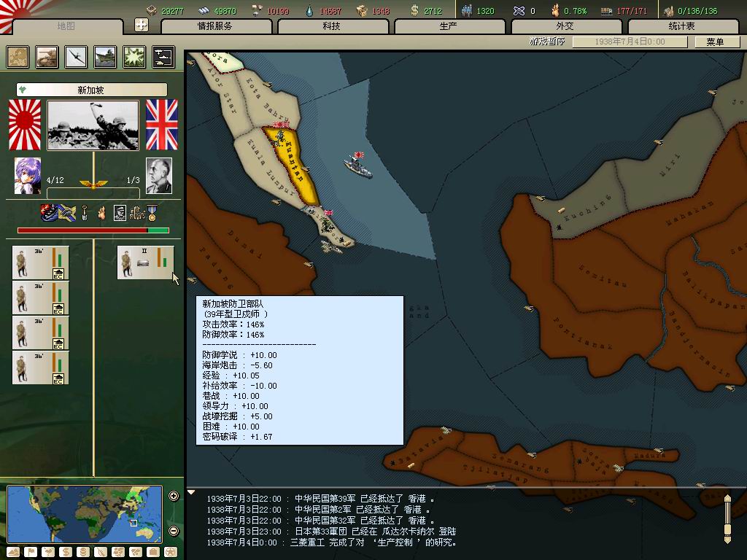Click the money value 2712
This screenshot has height=560, width=747.
[433, 11]
